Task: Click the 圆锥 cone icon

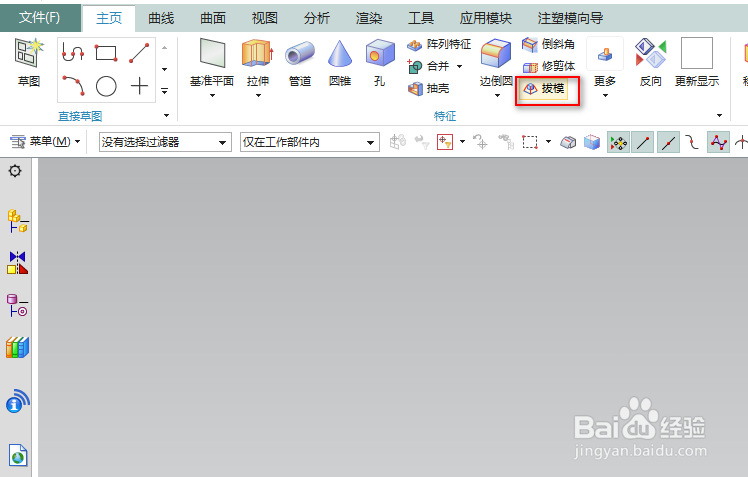Action: point(340,53)
